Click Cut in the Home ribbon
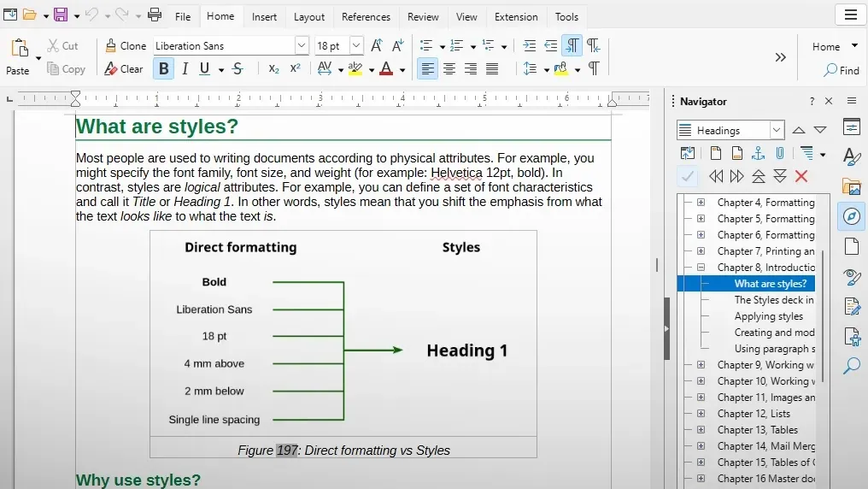 coord(62,46)
